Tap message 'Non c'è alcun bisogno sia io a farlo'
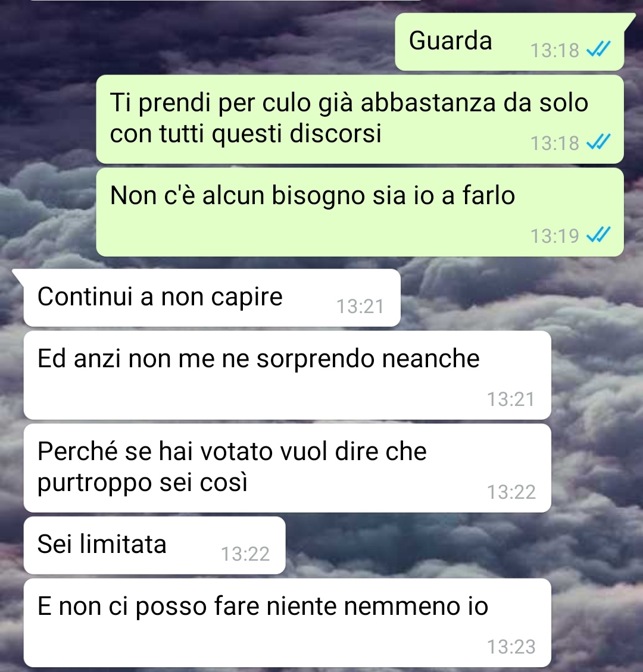Viewport: 643px width, 672px height. pos(360,212)
